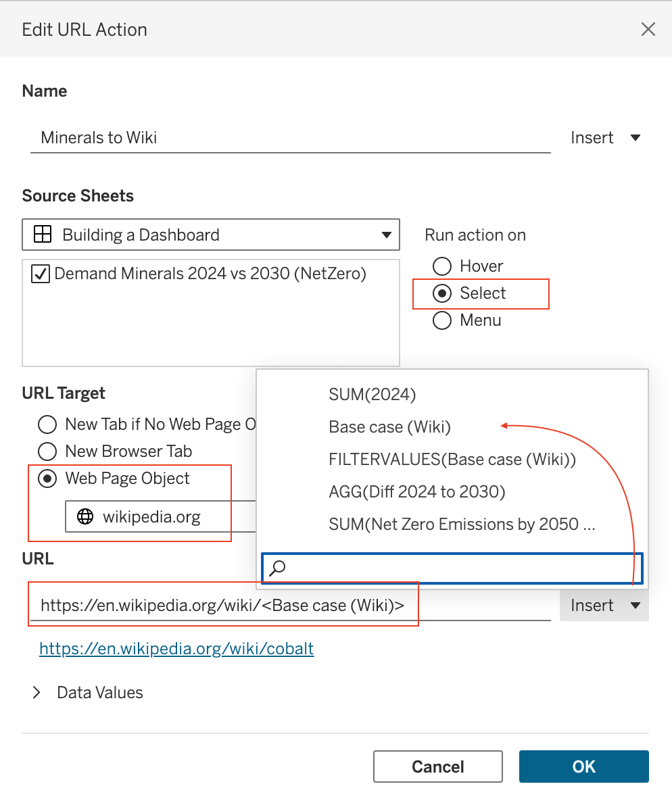Uncheck Demand Minerals 2024 vs 2030 (NetZero)
672x803 pixels.
coord(41,274)
